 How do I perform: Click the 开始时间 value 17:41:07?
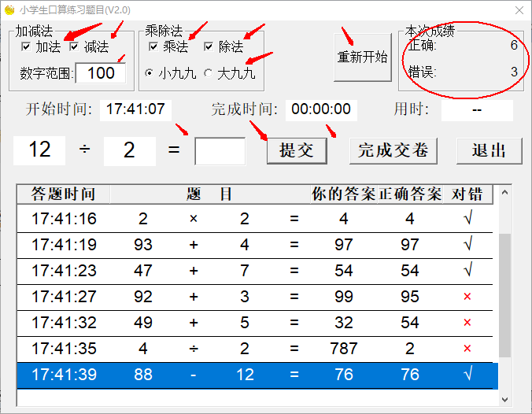[x=135, y=109]
